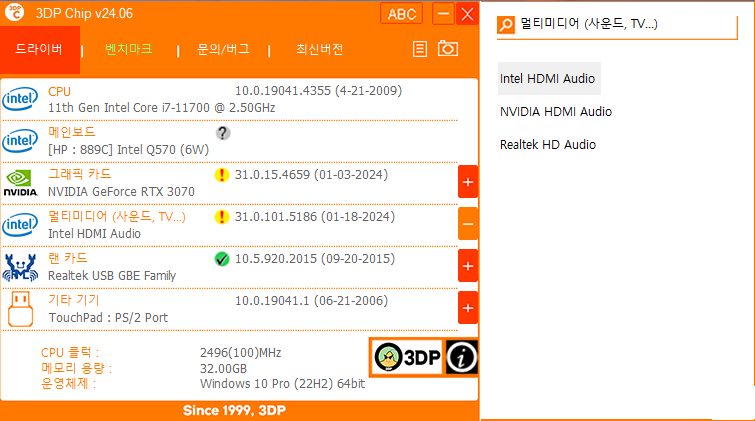
Task: Click the yellow warning icon for 그래픽 카드
Action: 221,175
